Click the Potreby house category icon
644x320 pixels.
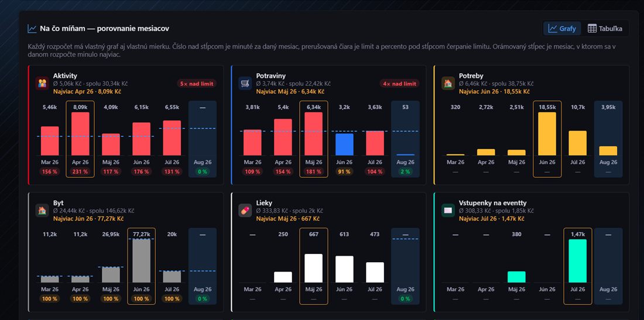[448, 83]
